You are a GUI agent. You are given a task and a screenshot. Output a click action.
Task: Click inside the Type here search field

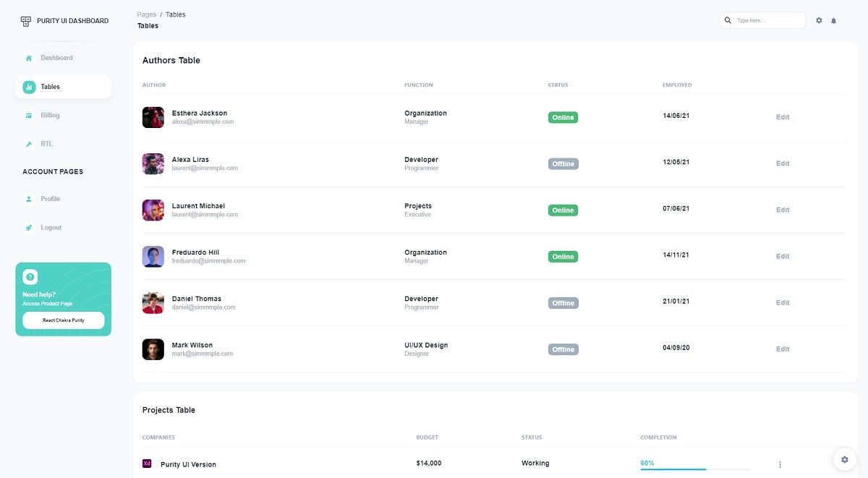pos(763,20)
